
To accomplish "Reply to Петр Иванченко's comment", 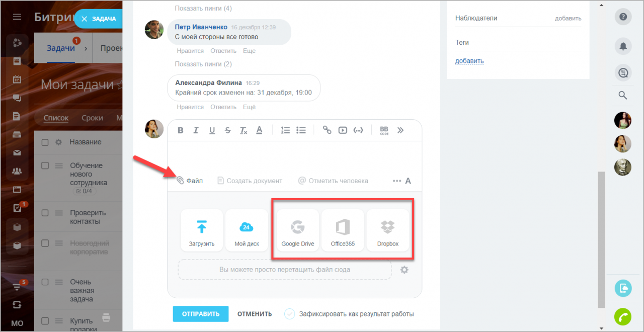I will (223, 51).
